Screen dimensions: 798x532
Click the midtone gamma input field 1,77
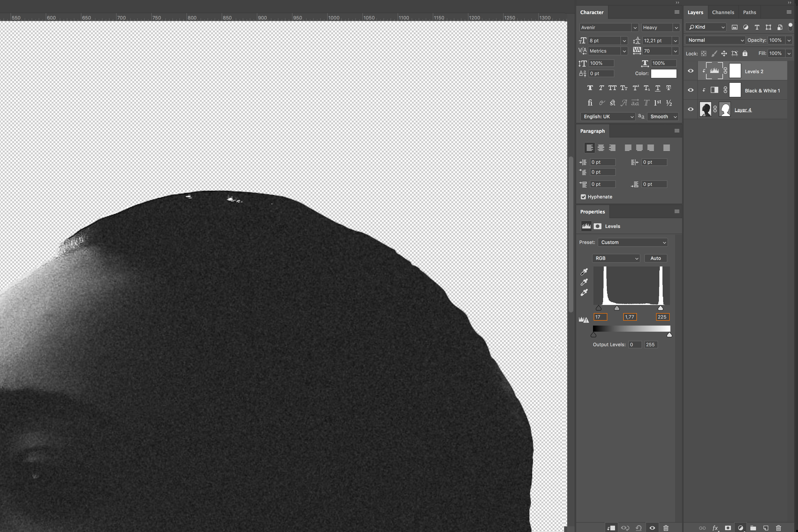coord(630,317)
